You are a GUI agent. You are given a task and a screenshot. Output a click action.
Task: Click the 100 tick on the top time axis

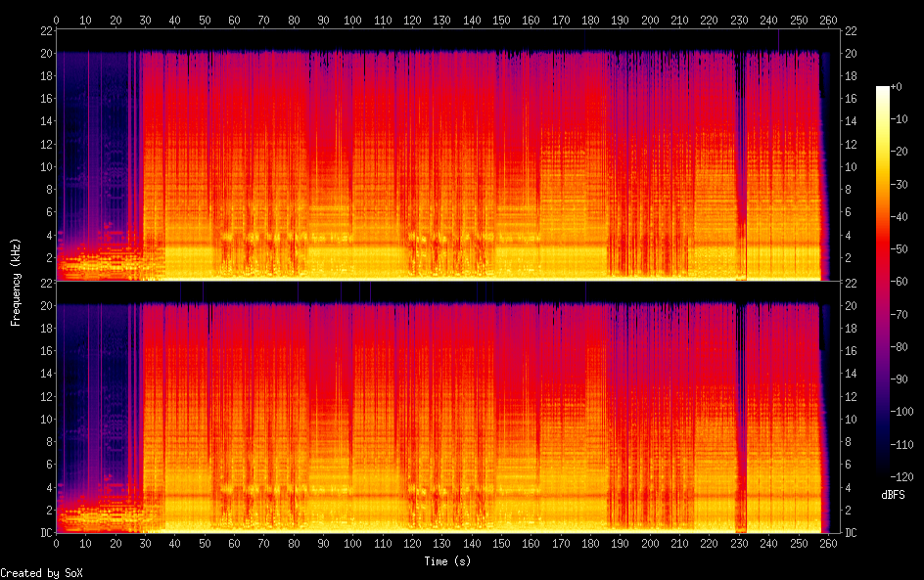(x=352, y=20)
